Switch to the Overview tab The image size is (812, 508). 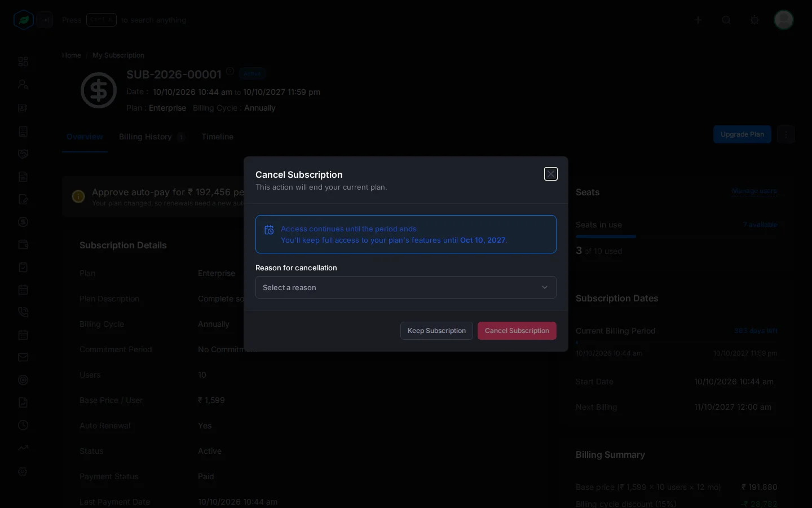coord(85,137)
